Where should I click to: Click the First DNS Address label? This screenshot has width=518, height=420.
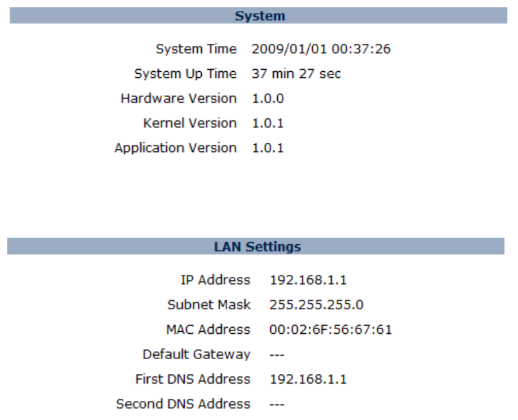click(192, 379)
